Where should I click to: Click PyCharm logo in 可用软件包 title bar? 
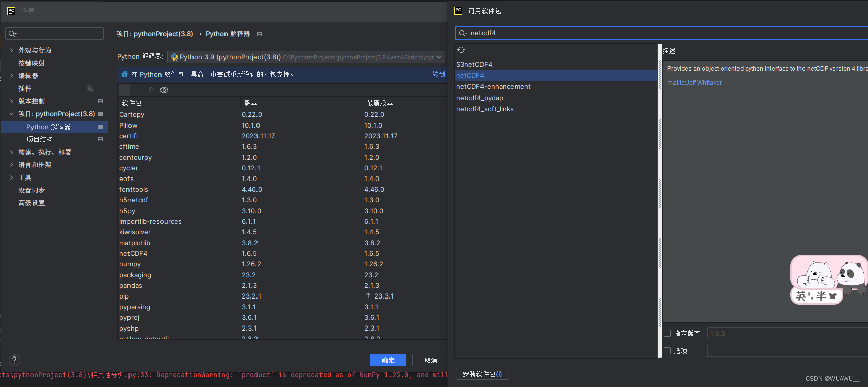[x=458, y=11]
